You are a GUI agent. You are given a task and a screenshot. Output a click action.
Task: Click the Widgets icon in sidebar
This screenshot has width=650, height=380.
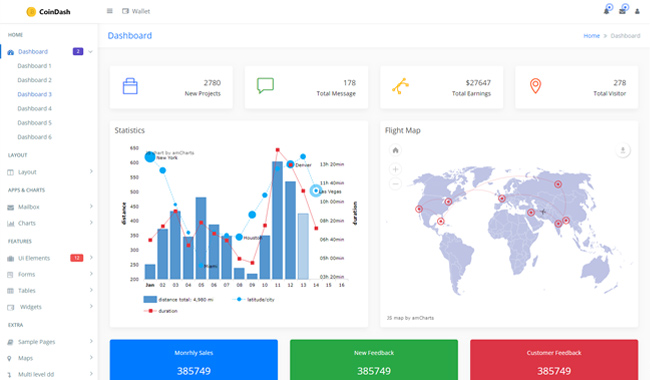pos(10,307)
